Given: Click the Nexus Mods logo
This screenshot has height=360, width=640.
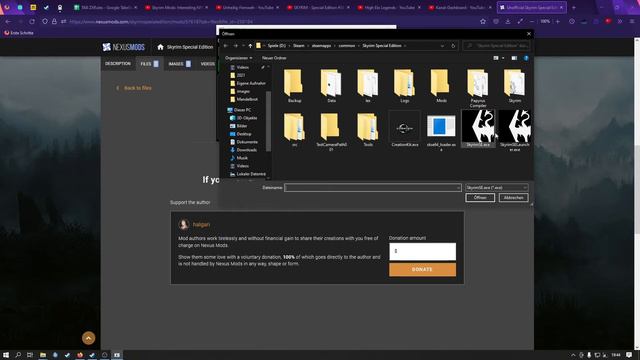Looking at the screenshot, I should tap(123, 47).
